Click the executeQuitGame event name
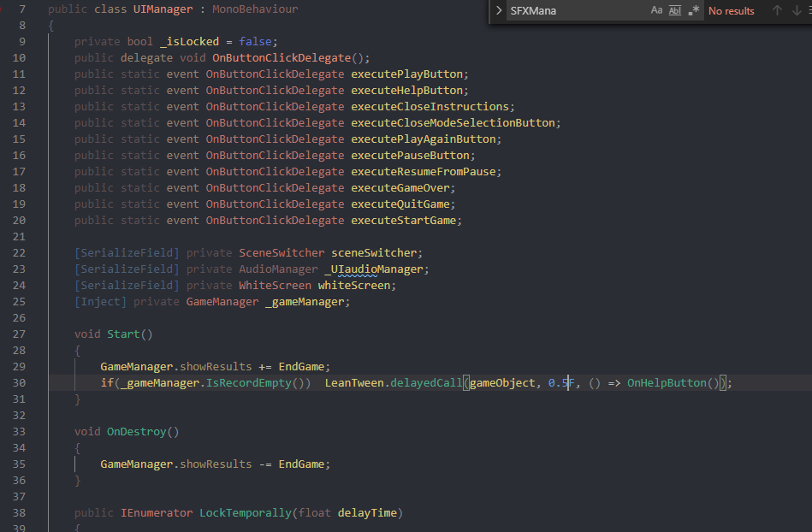Image resolution: width=812 pixels, height=532 pixels. (x=400, y=204)
